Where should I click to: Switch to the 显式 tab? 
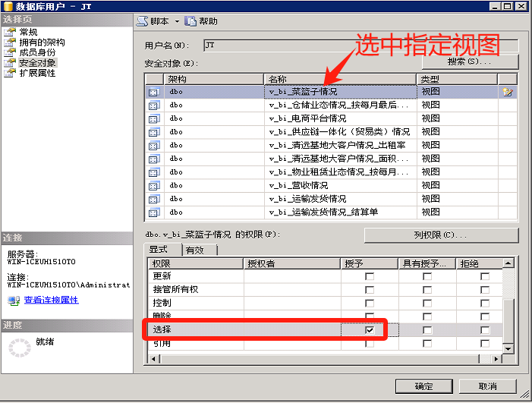click(x=163, y=250)
